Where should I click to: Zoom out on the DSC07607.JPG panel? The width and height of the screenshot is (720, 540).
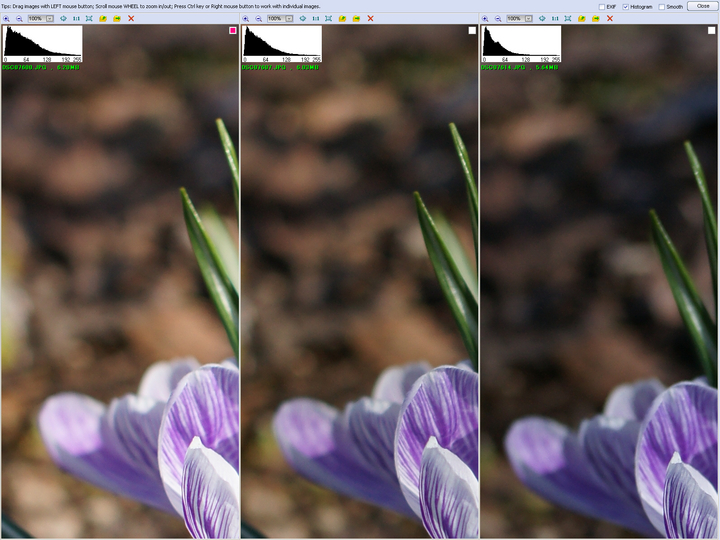click(x=259, y=18)
